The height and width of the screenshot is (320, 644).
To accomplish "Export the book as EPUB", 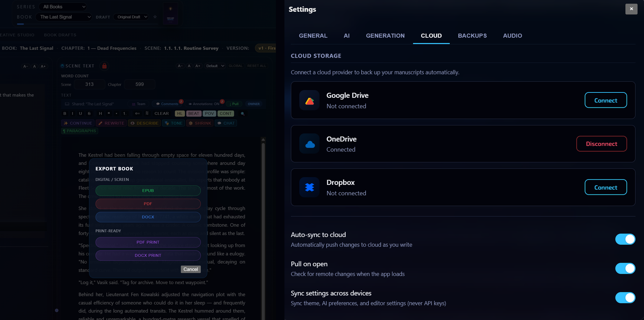I will coord(148,191).
